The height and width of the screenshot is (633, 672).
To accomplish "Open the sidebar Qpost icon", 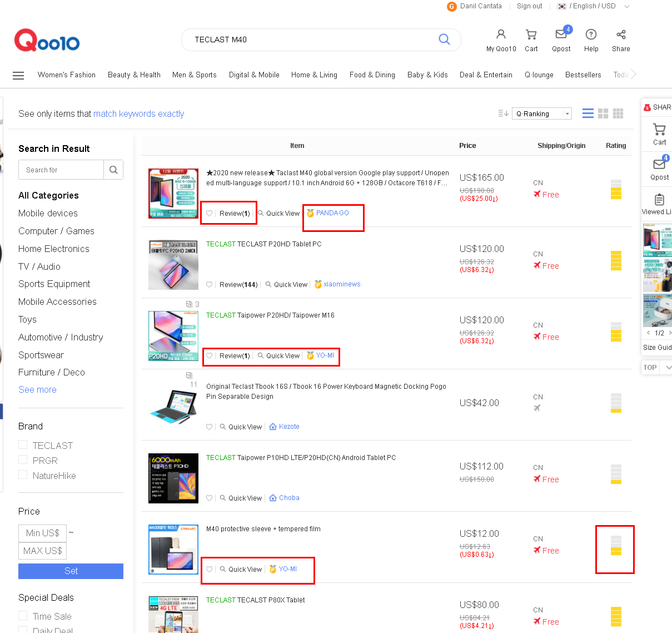I will (x=659, y=164).
